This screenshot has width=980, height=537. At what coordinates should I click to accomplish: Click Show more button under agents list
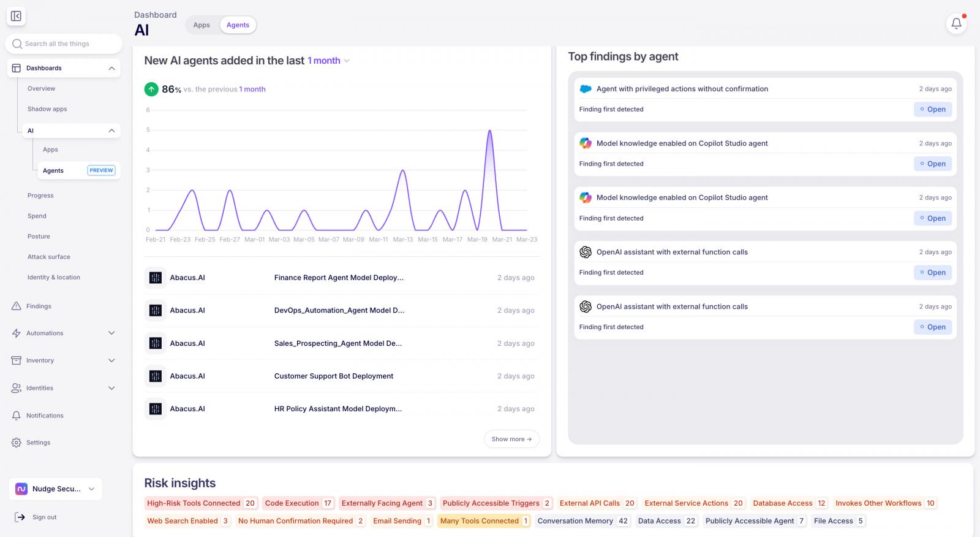(511, 439)
